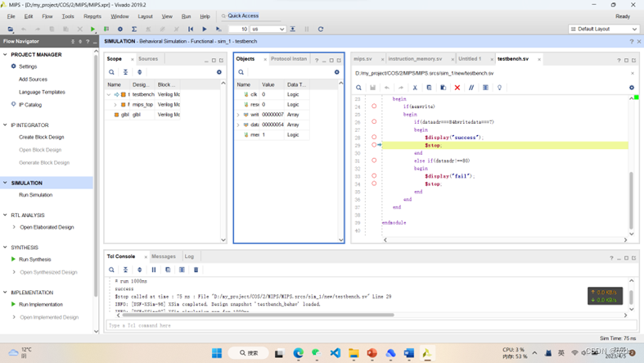Search inside the testbench.sv editor
644x363 pixels.
click(x=358, y=88)
